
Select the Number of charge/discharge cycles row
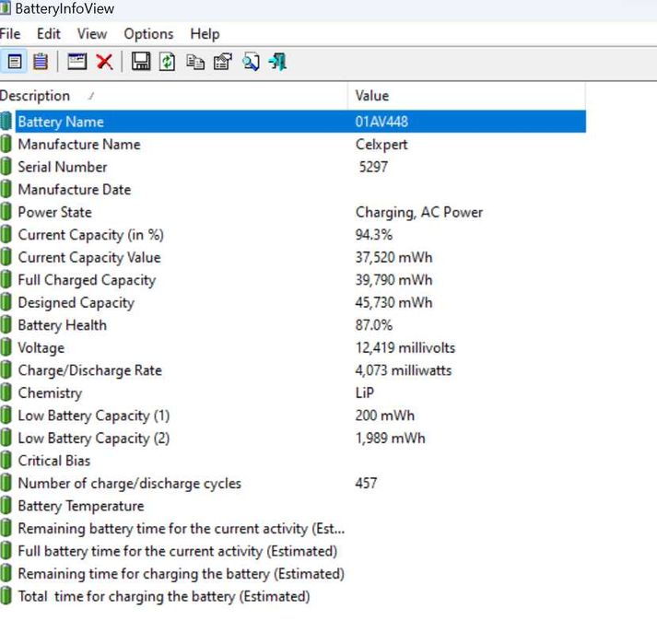pyautogui.click(x=293, y=484)
